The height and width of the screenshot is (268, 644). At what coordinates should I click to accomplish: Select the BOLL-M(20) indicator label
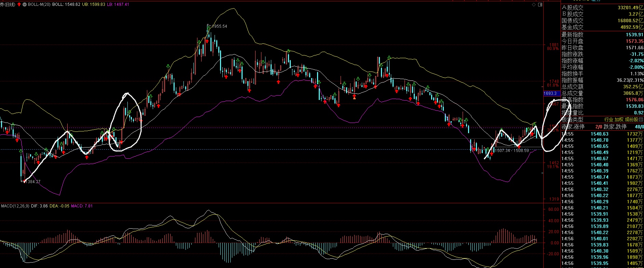point(39,4)
